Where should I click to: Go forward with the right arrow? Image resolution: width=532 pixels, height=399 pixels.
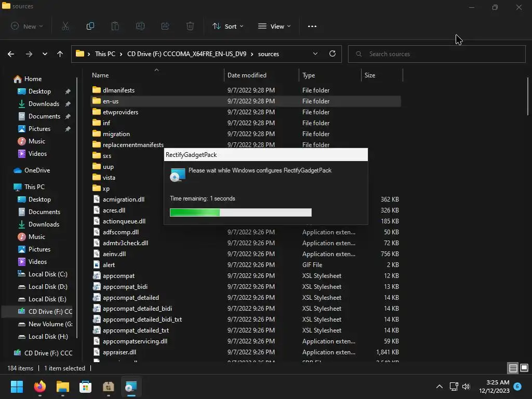pos(29,54)
